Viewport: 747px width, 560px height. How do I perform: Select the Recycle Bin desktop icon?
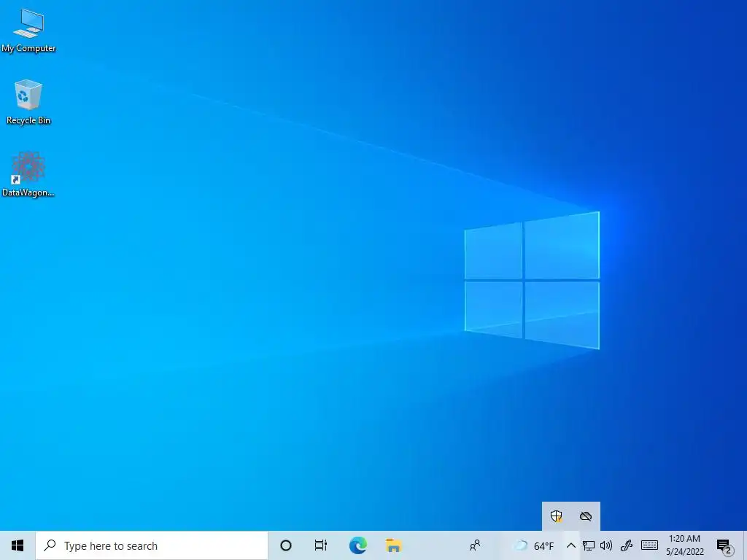28,102
